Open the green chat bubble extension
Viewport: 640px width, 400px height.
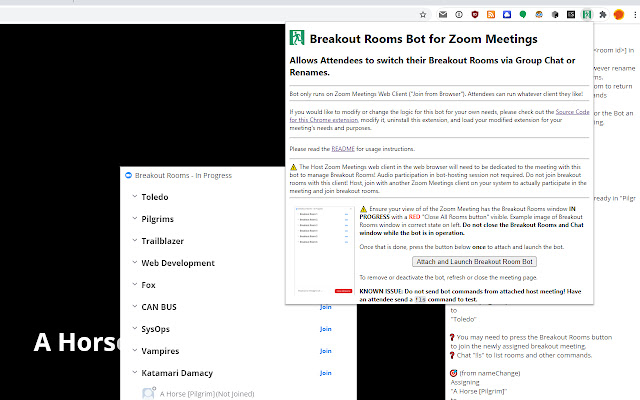tap(523, 15)
